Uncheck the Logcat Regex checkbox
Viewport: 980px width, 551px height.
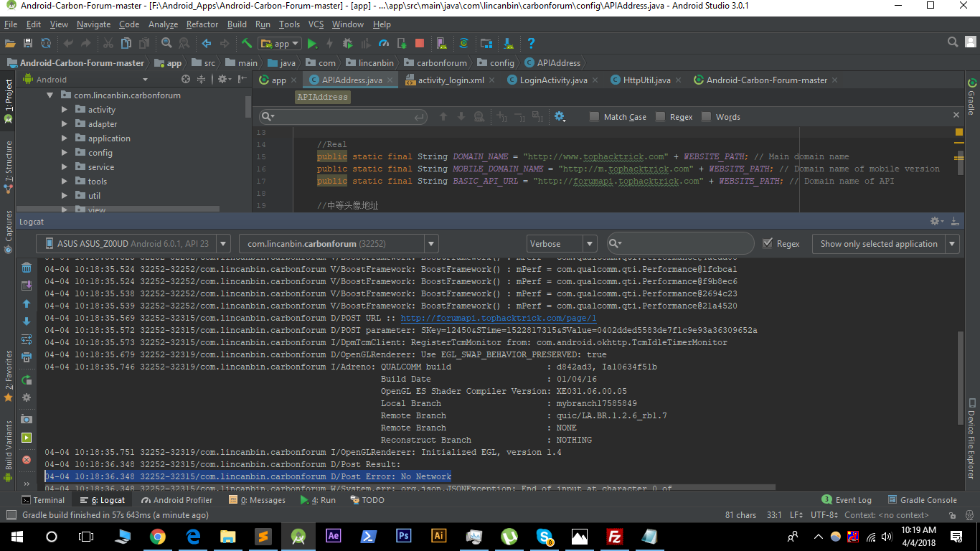768,243
